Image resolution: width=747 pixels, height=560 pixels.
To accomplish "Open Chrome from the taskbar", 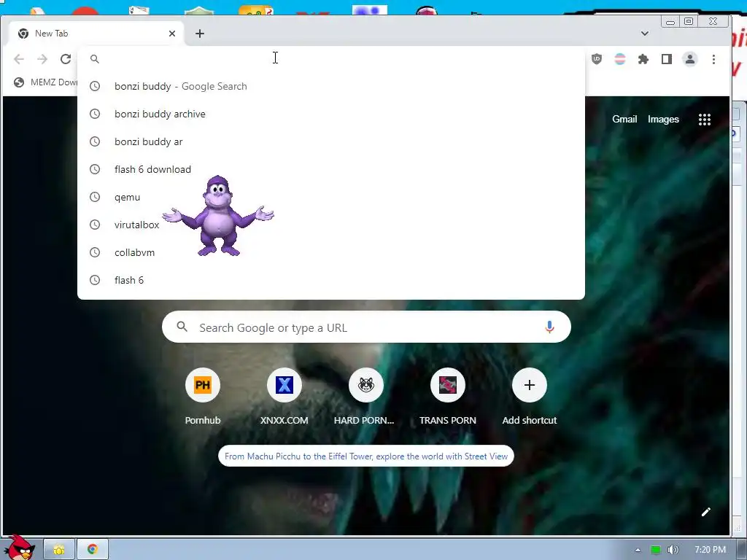I will 93,550.
